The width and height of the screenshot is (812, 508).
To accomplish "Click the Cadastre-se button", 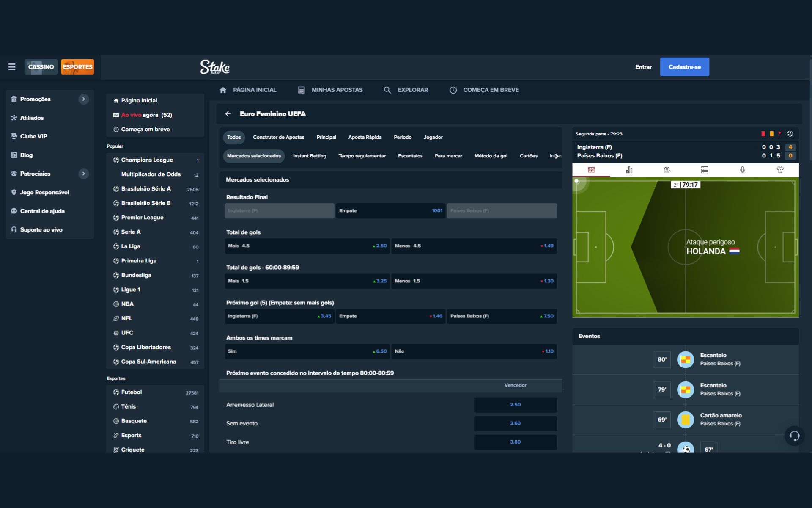I will click(x=684, y=67).
